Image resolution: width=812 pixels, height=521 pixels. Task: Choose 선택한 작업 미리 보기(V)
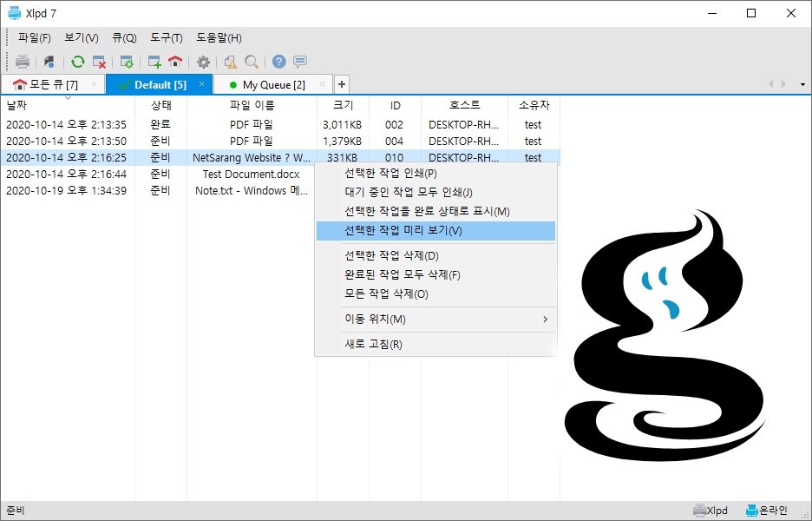435,231
